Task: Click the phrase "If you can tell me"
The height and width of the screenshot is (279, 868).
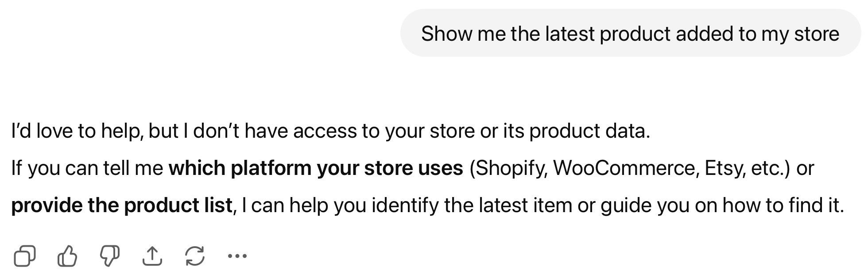Action: (x=87, y=168)
